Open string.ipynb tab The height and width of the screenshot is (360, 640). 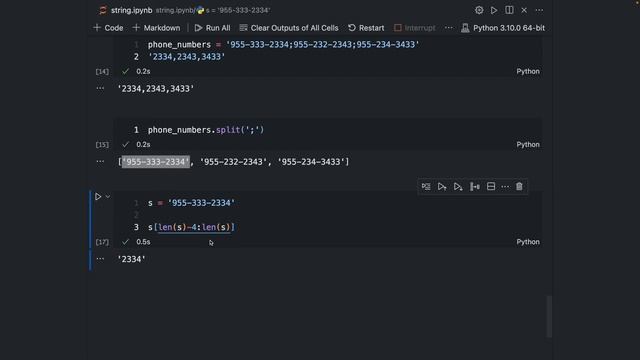[x=131, y=10]
